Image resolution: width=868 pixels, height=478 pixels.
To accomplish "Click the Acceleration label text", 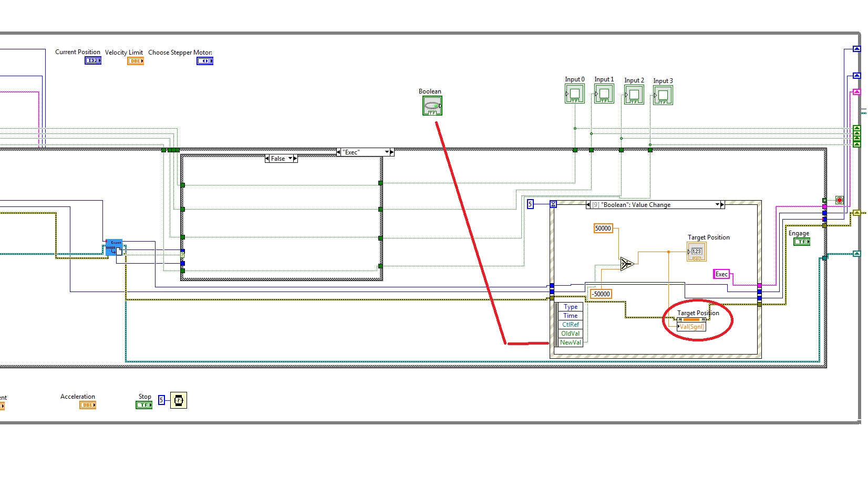I will 78,397.
